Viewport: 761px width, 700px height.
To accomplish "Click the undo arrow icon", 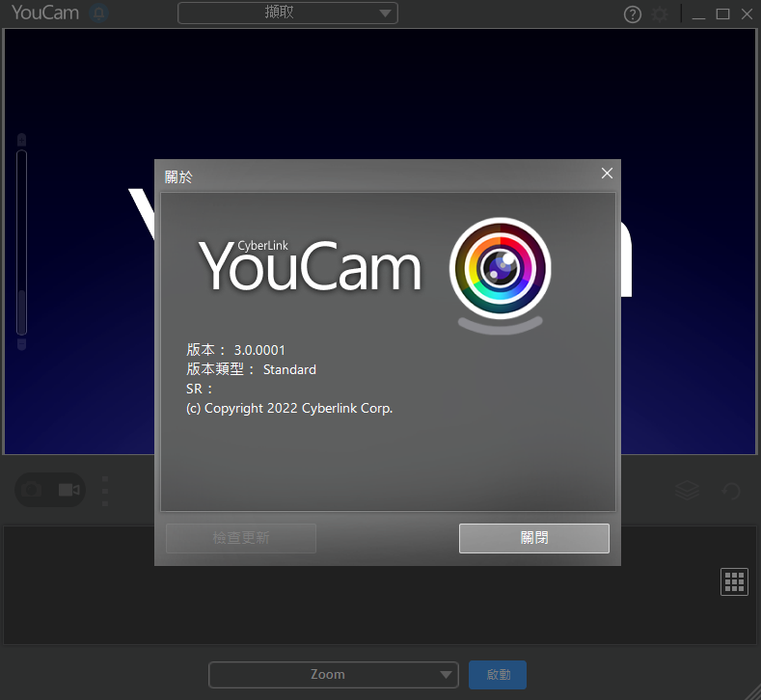I will [x=730, y=491].
